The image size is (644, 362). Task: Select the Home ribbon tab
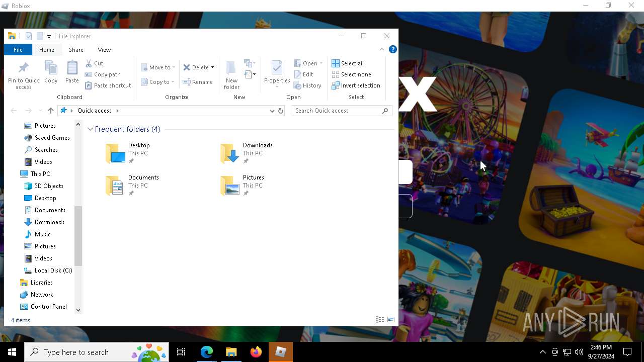point(47,50)
